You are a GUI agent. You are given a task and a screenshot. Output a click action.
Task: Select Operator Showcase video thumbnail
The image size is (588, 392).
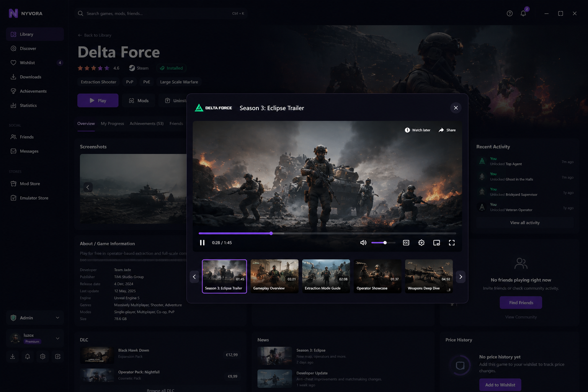(x=377, y=276)
